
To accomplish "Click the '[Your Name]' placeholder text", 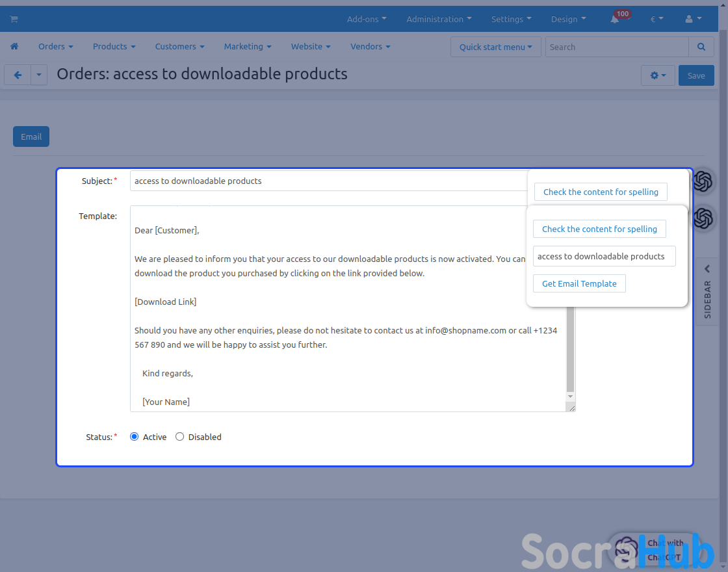I will pos(166,402).
